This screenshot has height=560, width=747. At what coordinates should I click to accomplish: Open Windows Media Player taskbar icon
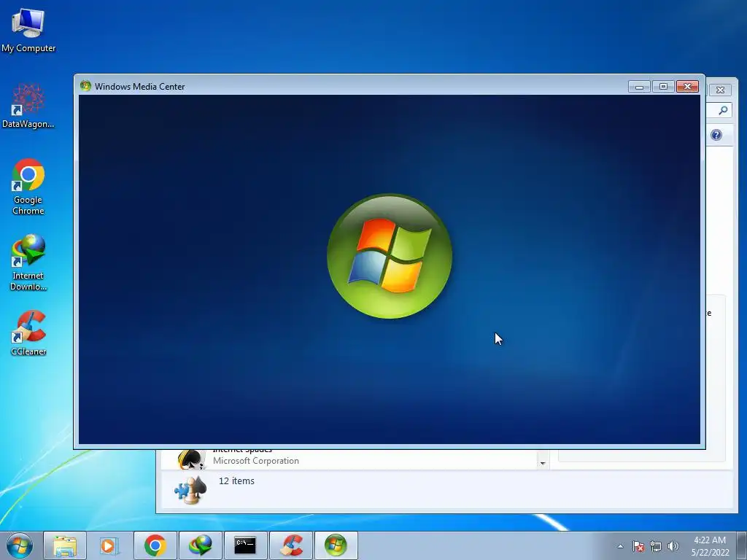point(109,545)
